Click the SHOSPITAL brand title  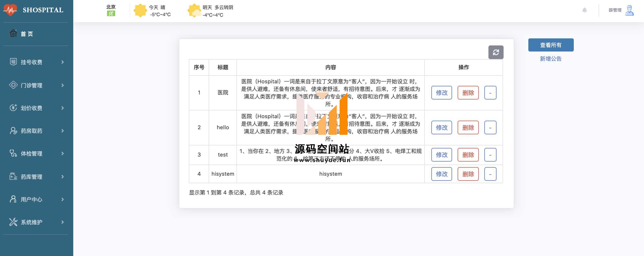coord(43,10)
